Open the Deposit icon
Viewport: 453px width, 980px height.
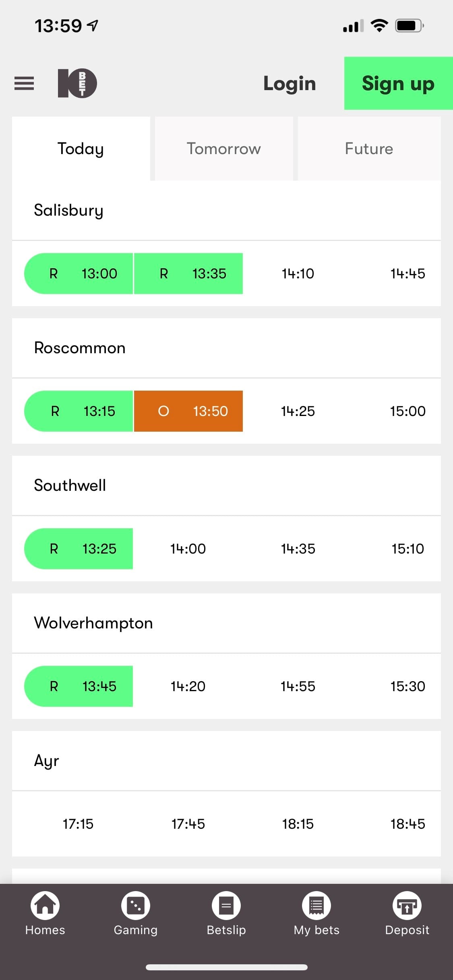(x=407, y=906)
